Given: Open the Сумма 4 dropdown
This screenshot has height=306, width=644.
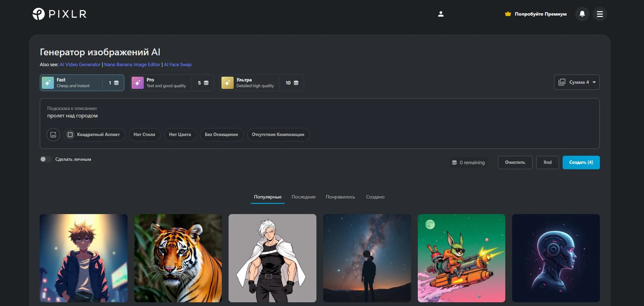Looking at the screenshot, I should (577, 82).
